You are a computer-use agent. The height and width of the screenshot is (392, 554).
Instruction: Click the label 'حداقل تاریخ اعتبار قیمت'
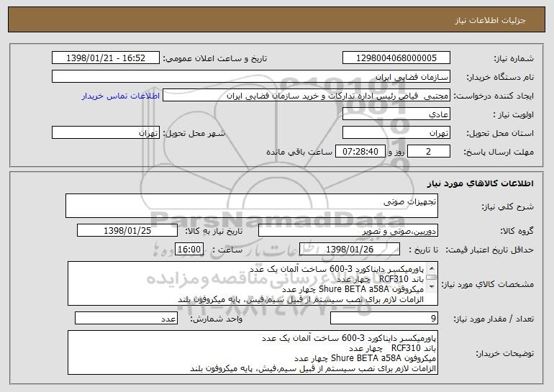pos(489,250)
